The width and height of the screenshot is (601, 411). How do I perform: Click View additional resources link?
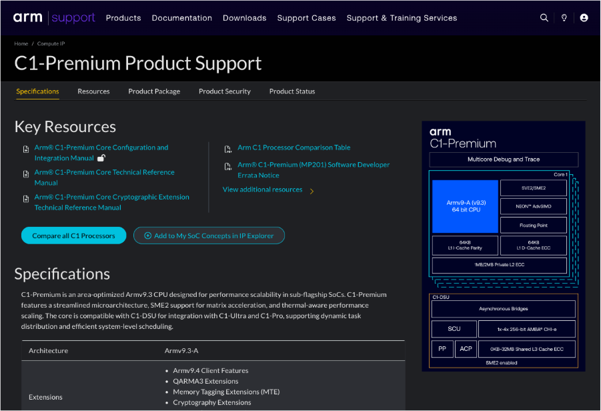pos(262,189)
